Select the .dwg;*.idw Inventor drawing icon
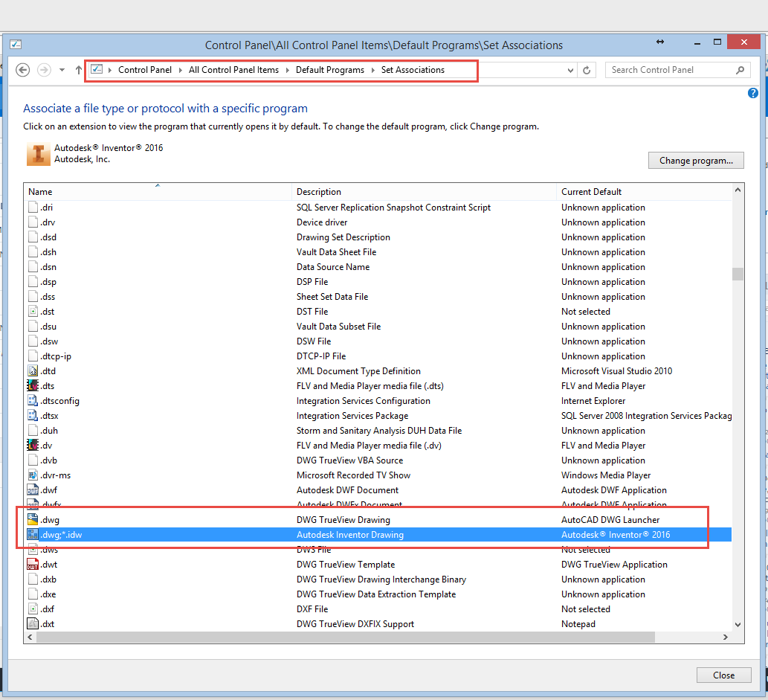 click(x=33, y=534)
